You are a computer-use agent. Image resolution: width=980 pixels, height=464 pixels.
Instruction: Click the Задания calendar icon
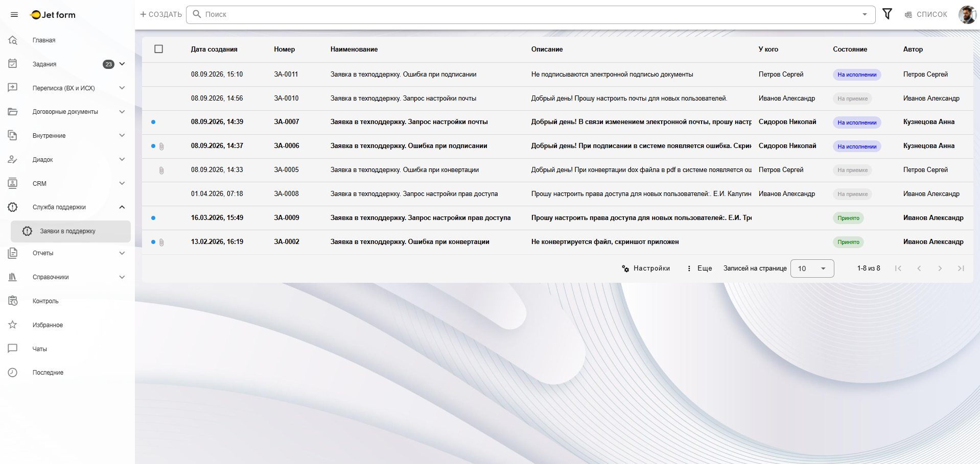[x=13, y=64]
